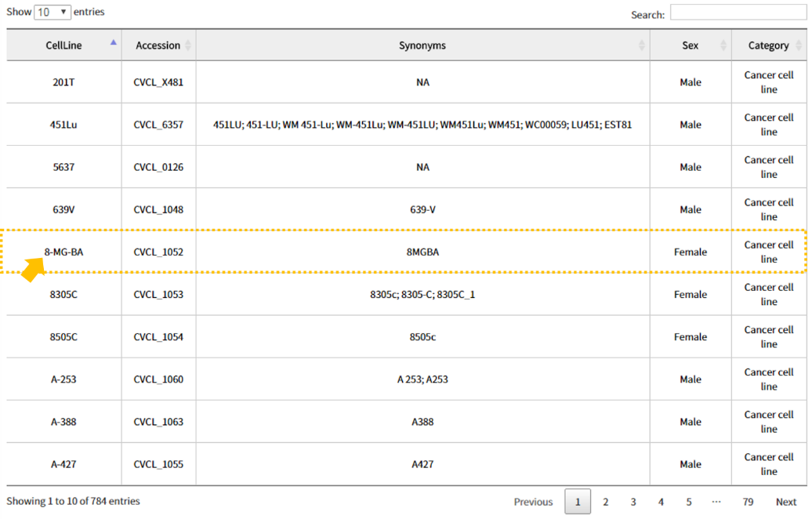Sort table by CellLine column header
Image resolution: width=812 pixels, height=519 pixels.
tap(63, 45)
